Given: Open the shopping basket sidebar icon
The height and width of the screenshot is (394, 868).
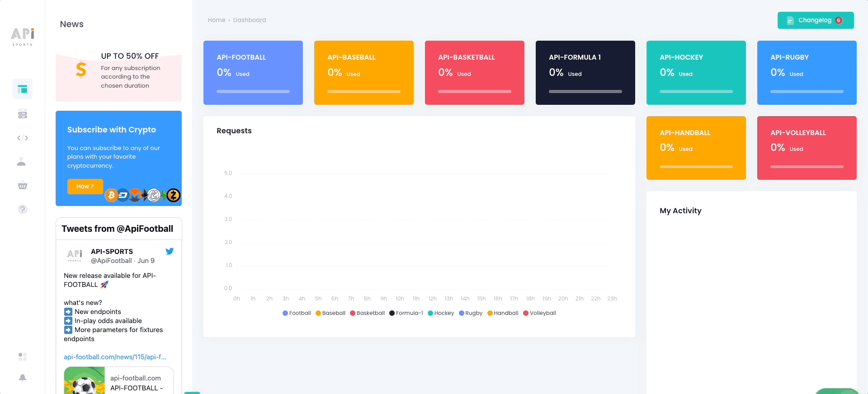Looking at the screenshot, I should coord(23,185).
